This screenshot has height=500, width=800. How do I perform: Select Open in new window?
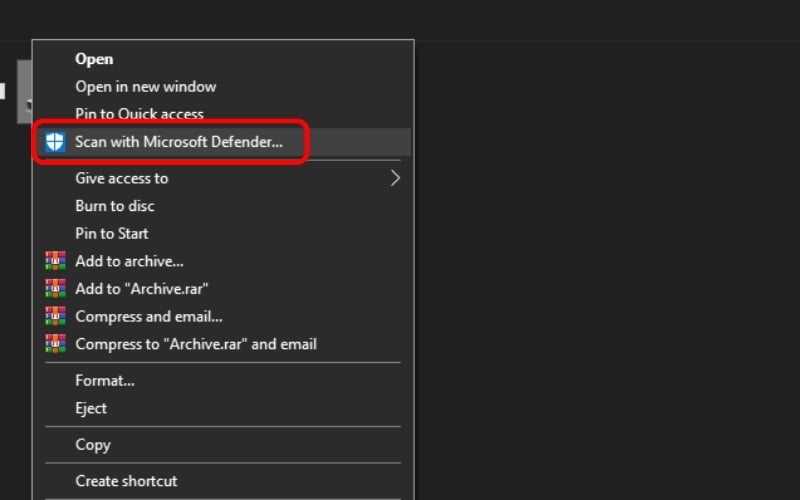click(x=223, y=87)
